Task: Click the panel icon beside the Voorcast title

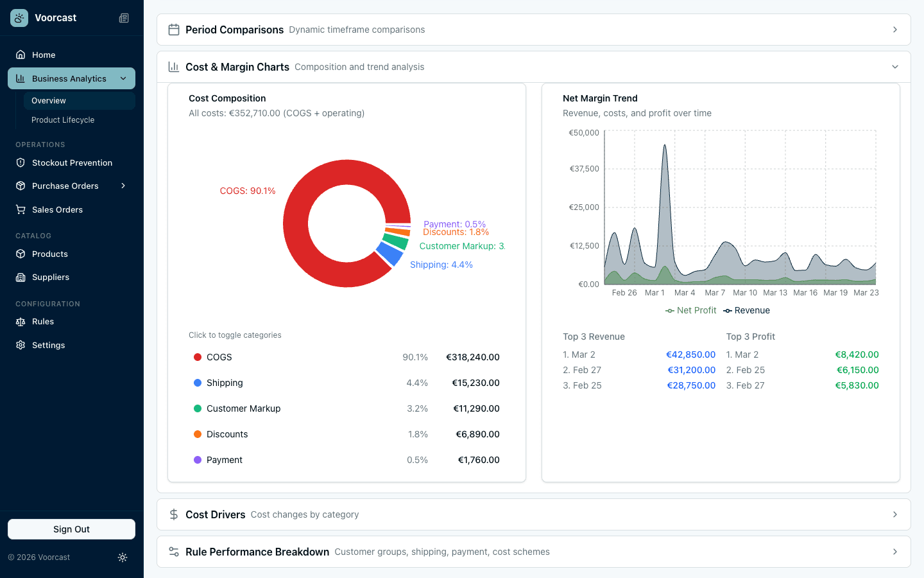Action: point(123,17)
